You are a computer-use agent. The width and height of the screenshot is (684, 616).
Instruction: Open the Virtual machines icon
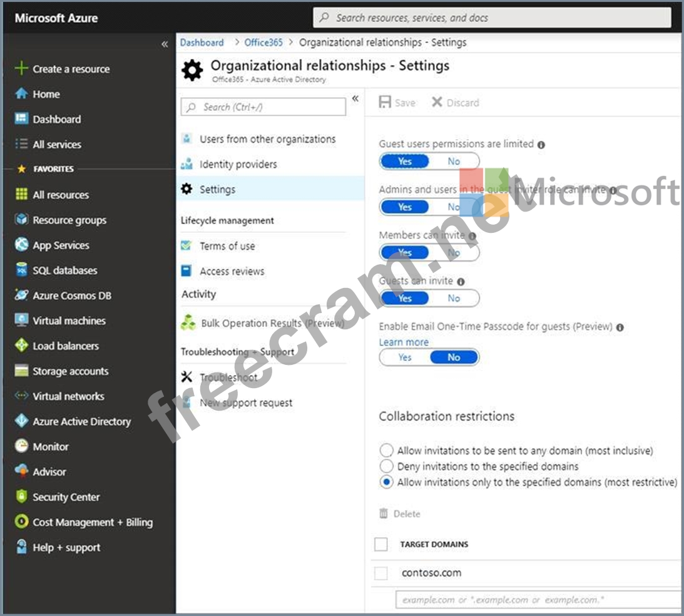pos(21,321)
